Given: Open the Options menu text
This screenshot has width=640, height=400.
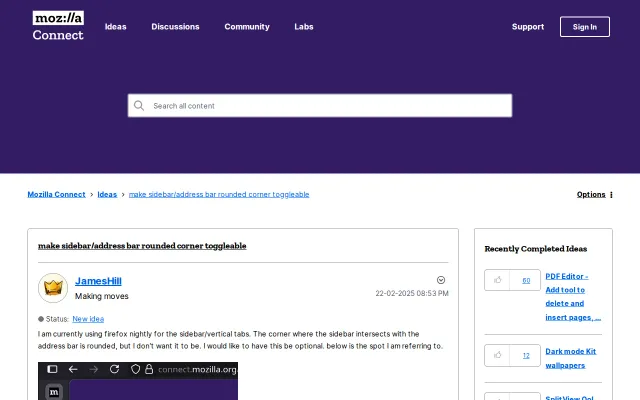Looking at the screenshot, I should [591, 194].
